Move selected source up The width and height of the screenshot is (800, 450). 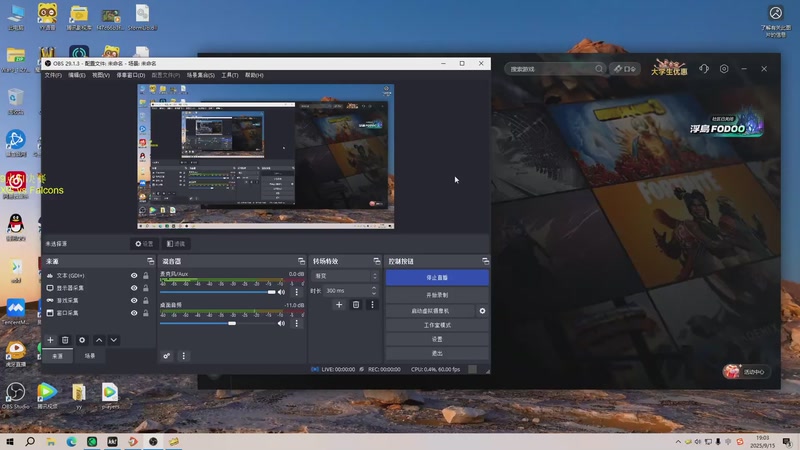point(99,340)
